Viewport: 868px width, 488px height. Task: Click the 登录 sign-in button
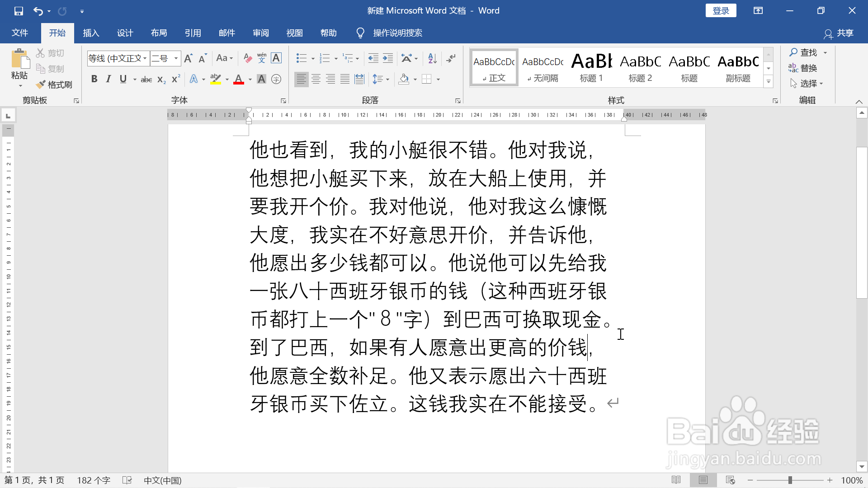[721, 10]
